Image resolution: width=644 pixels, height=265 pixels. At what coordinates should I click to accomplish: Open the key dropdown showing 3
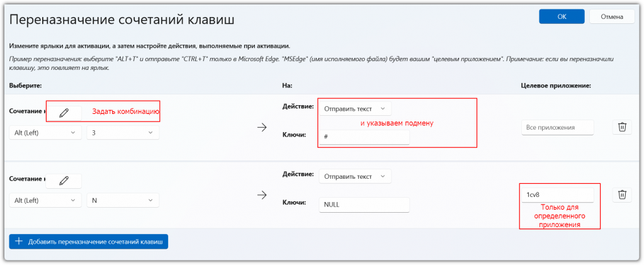123,133
